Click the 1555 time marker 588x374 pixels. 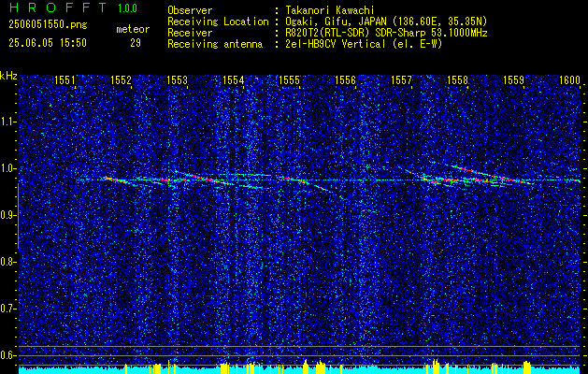289,79
